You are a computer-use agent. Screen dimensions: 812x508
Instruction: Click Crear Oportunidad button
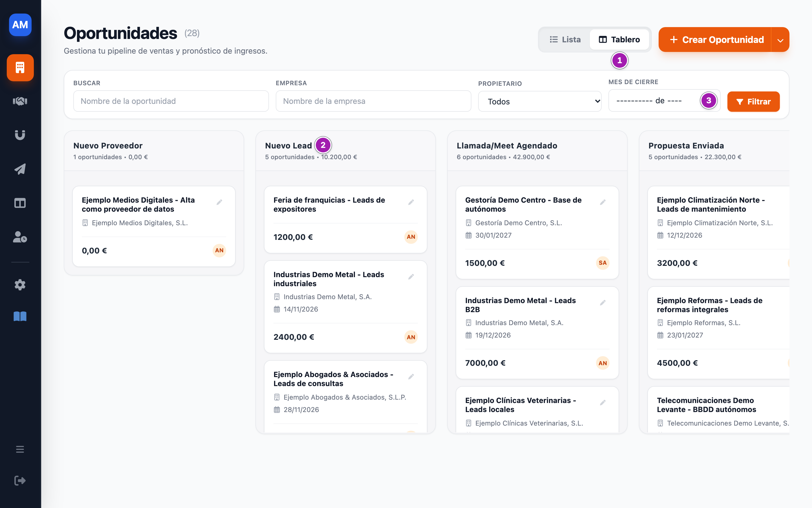(715, 40)
